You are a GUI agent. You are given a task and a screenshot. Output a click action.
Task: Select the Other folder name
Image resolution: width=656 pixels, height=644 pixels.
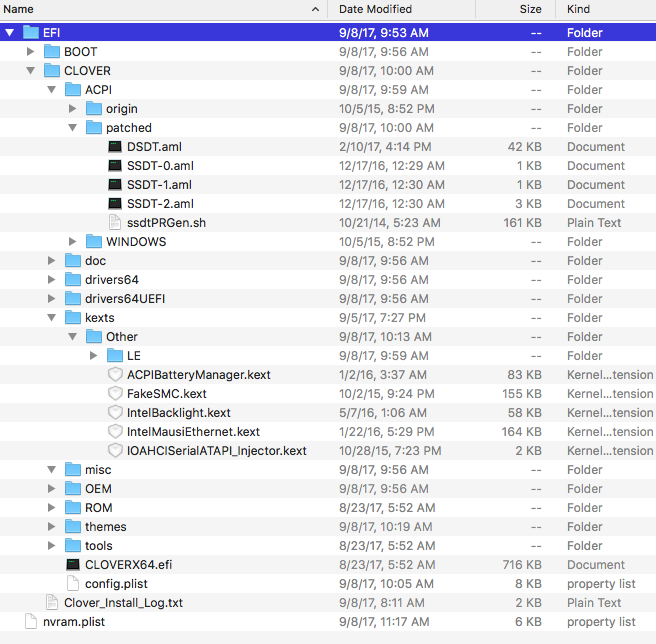pyautogui.click(x=122, y=337)
